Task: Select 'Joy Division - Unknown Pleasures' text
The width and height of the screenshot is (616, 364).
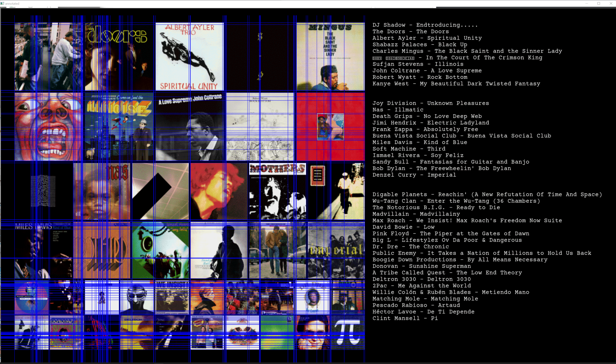Action: [x=431, y=103]
